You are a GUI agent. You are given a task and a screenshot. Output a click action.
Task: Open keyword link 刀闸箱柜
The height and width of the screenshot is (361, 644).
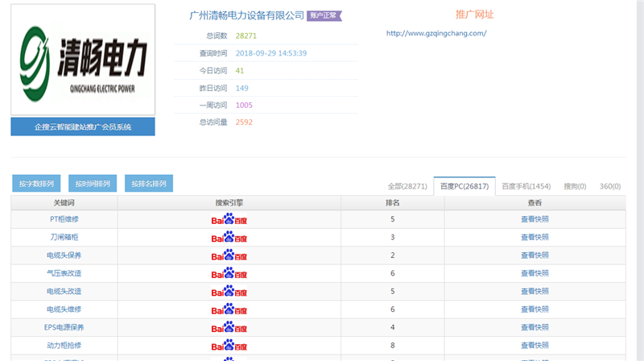pyautogui.click(x=64, y=237)
